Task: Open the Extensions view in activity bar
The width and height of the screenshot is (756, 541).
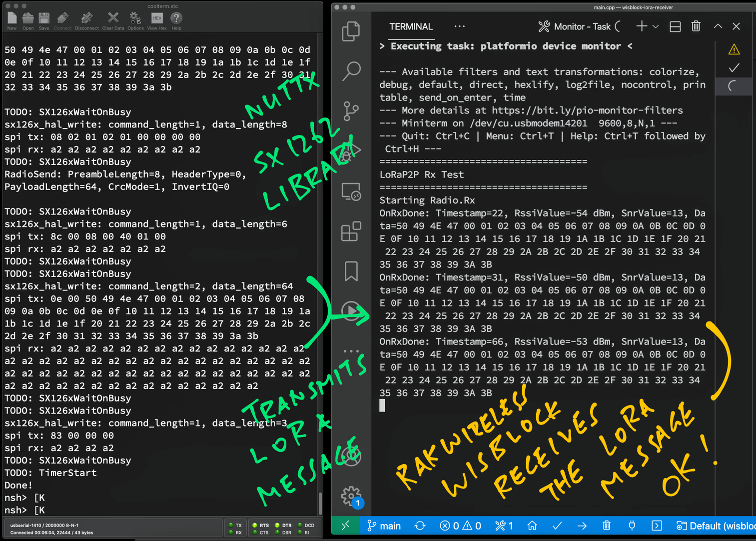Action: [351, 231]
